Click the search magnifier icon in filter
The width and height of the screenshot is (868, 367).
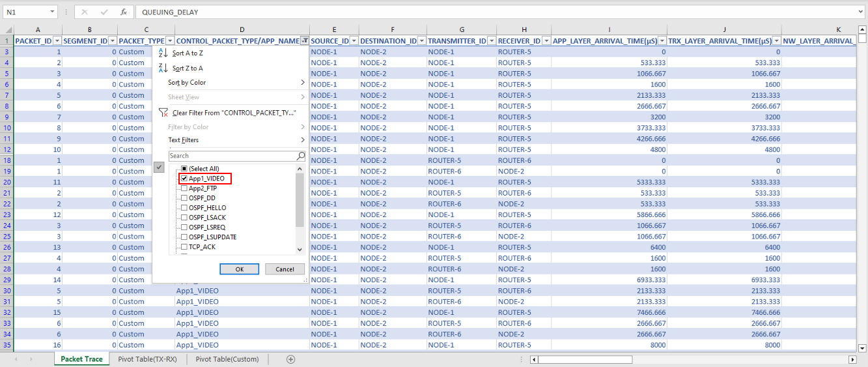pyautogui.click(x=300, y=156)
